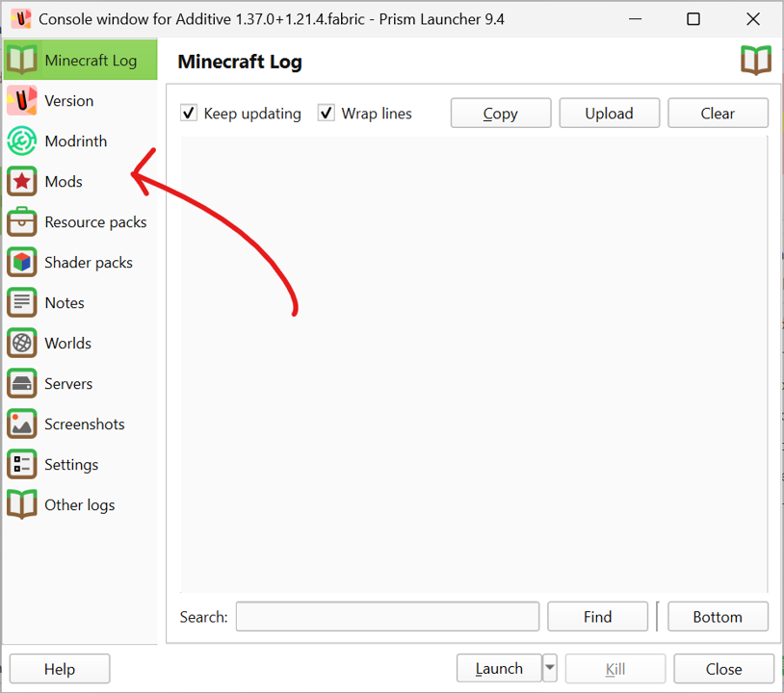Screen dimensions: 784x693
Task: Copy the Minecraft log contents
Action: tap(500, 114)
